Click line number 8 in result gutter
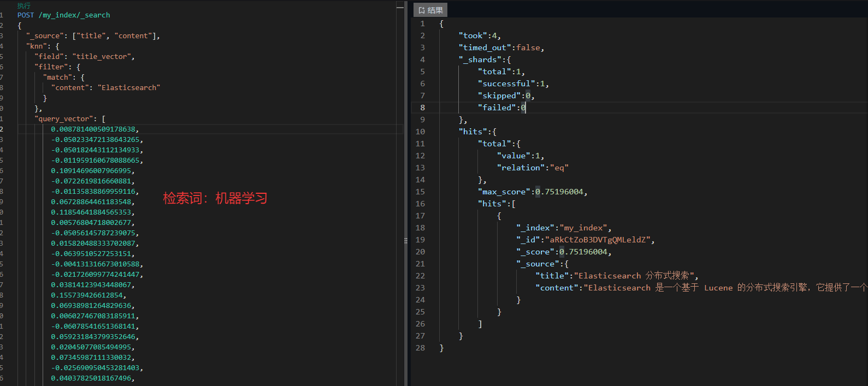Screen dimensions: 868x386 (x=422, y=108)
